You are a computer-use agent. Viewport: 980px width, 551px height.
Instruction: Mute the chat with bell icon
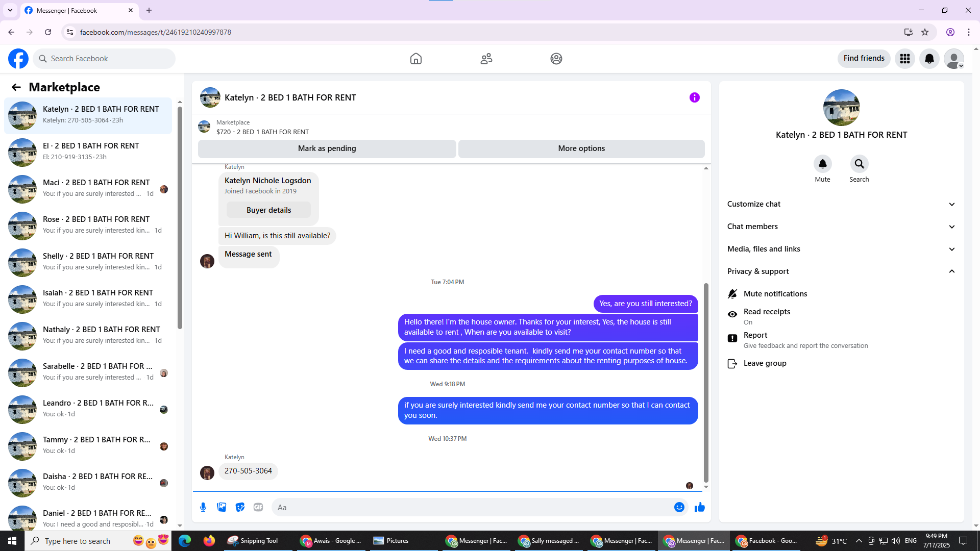[x=823, y=164]
